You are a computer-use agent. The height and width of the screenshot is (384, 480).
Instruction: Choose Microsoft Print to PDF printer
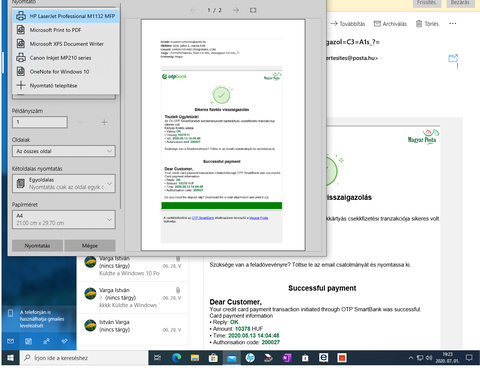66,30
